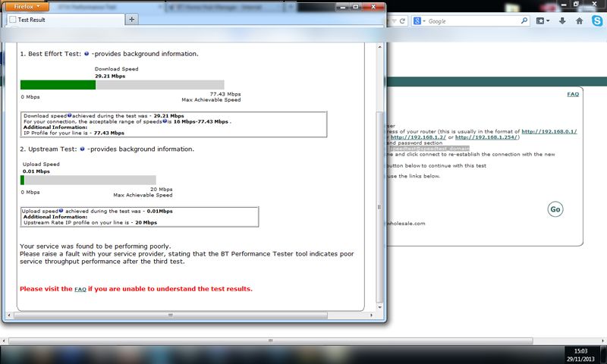Click help icon after 'Download speed' text
Image resolution: width=607 pixels, height=364 pixels.
[x=69, y=115]
